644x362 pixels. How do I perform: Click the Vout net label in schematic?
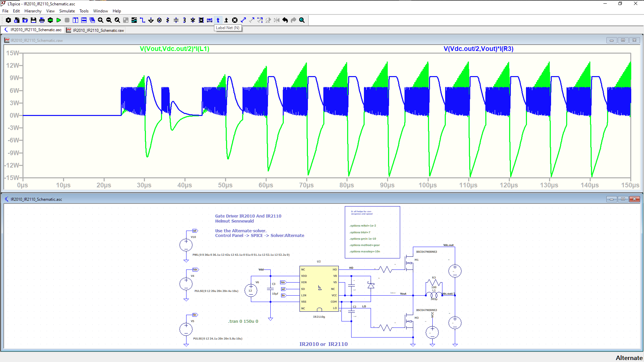click(x=403, y=294)
